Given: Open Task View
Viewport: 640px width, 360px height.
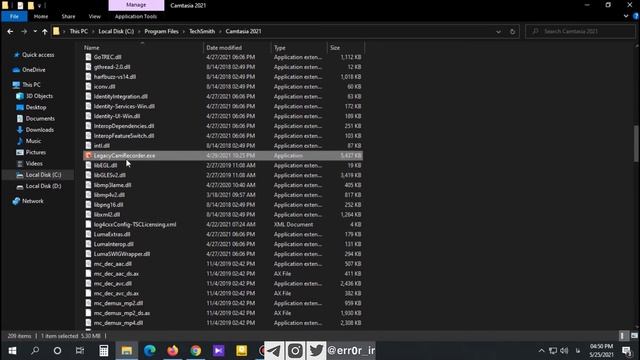Looking at the screenshot, I should coord(80,351).
